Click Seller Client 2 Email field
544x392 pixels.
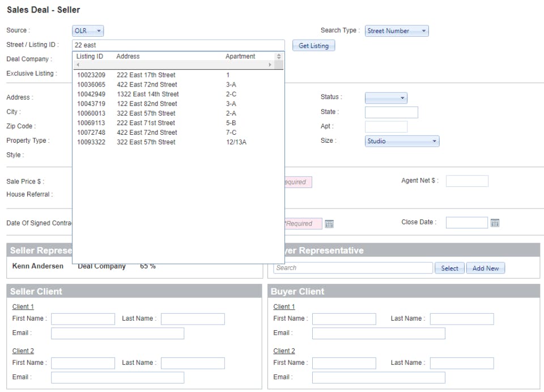tap(118, 377)
